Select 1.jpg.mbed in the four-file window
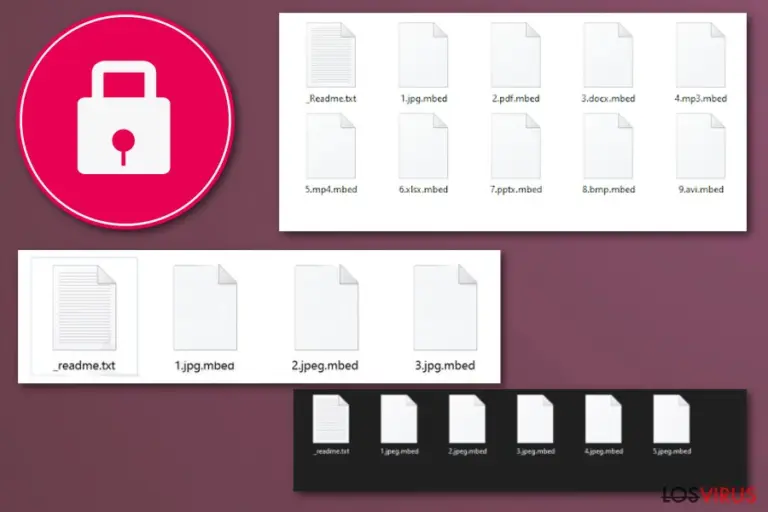The width and height of the screenshot is (768, 512). pyautogui.click(x=205, y=317)
